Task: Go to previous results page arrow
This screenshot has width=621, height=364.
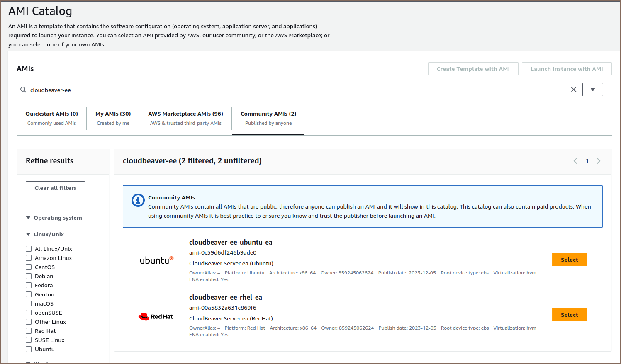Action: coord(575,161)
